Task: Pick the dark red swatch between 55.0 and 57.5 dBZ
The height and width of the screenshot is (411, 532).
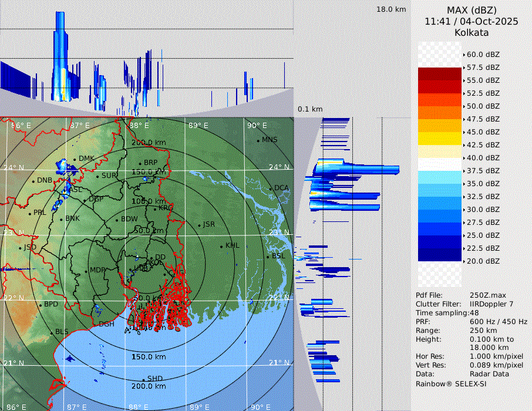Action: pyautogui.click(x=440, y=74)
